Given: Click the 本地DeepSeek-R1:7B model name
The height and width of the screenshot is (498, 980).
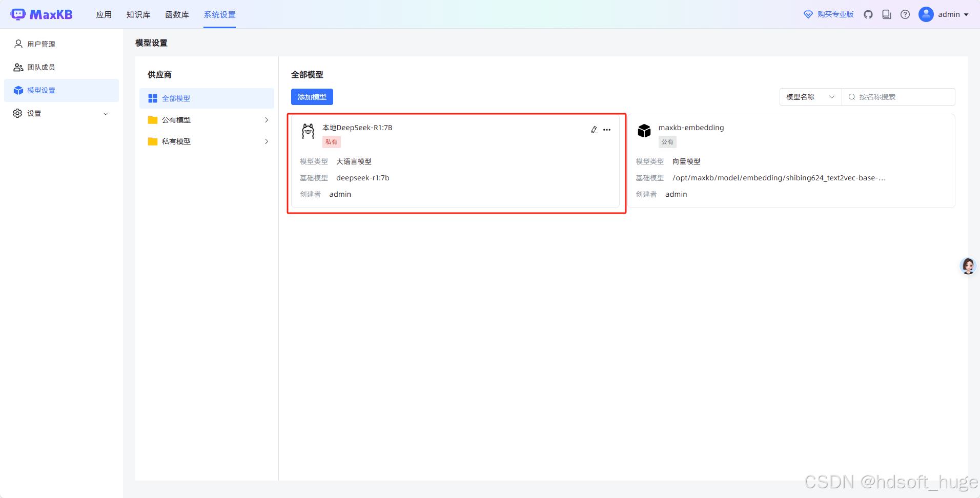Looking at the screenshot, I should tap(357, 128).
